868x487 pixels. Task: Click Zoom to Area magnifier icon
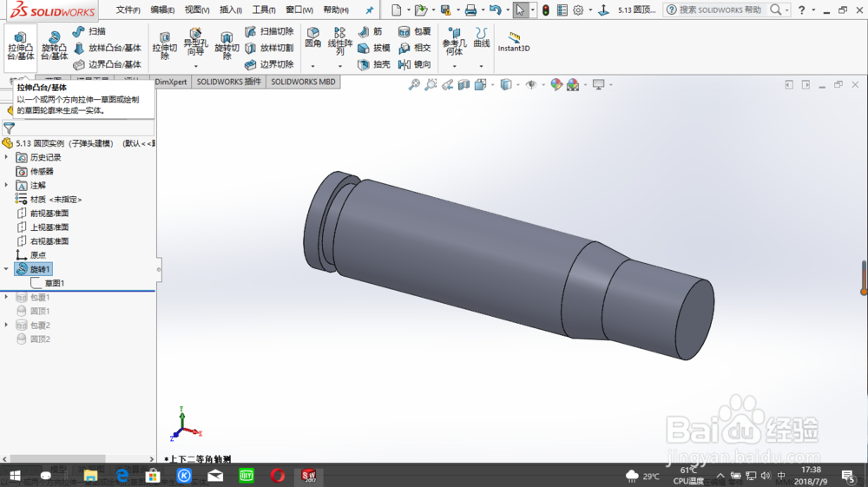coord(431,85)
